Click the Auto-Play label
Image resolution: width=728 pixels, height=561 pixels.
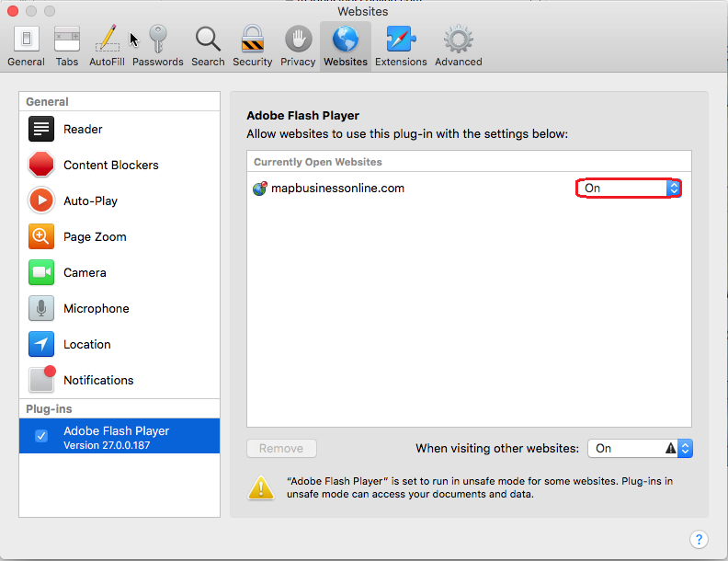click(x=90, y=200)
